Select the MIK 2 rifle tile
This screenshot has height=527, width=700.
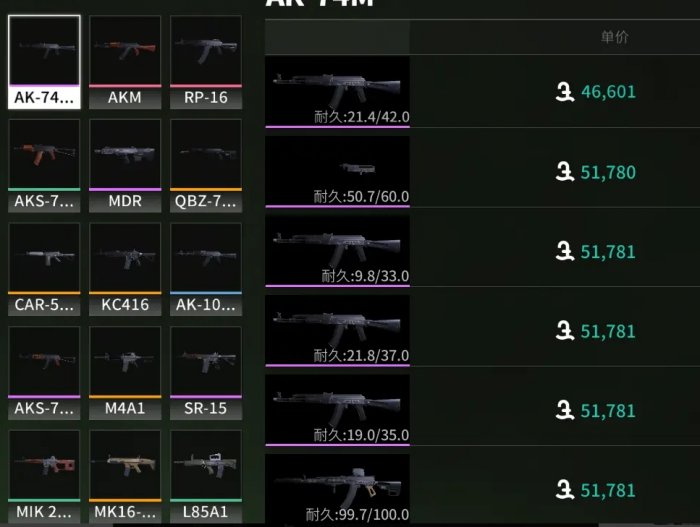click(x=44, y=477)
